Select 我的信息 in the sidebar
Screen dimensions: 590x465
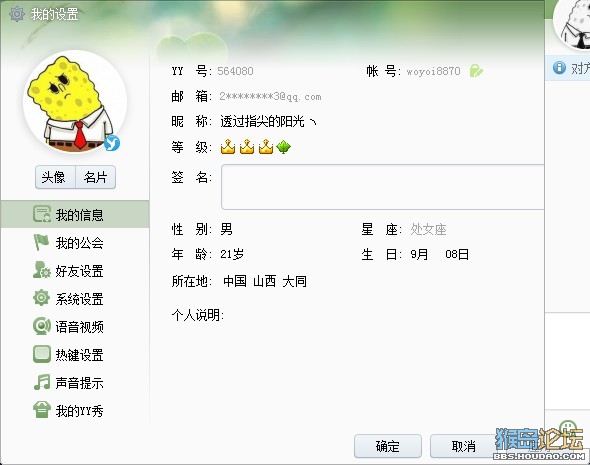tap(75, 214)
